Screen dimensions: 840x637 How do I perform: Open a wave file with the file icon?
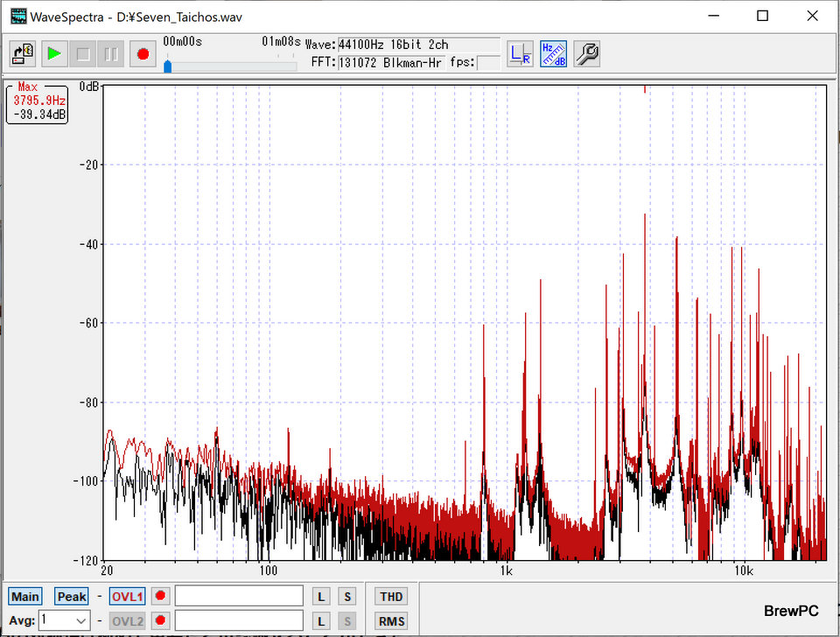tap(23, 54)
